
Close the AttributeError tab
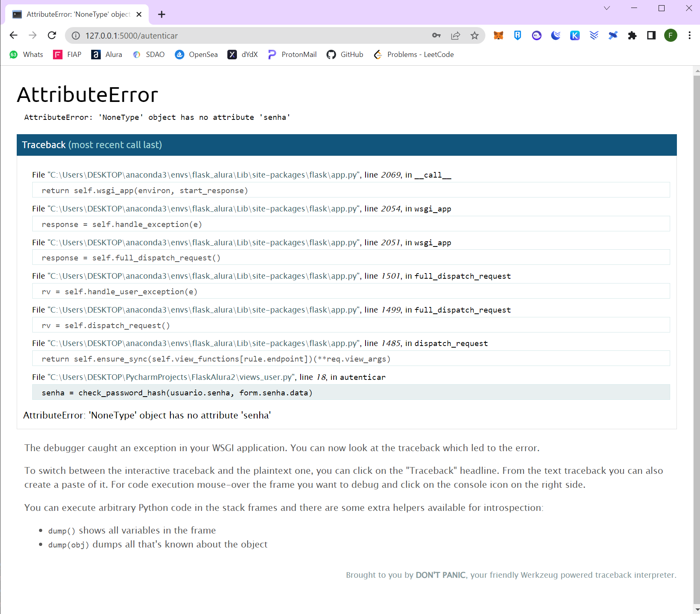pyautogui.click(x=139, y=14)
